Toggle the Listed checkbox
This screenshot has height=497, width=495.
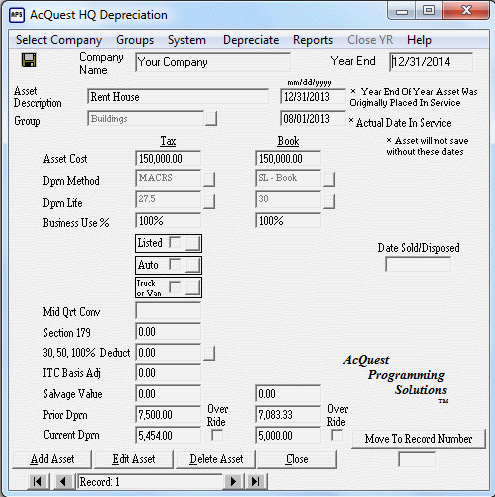[175, 242]
